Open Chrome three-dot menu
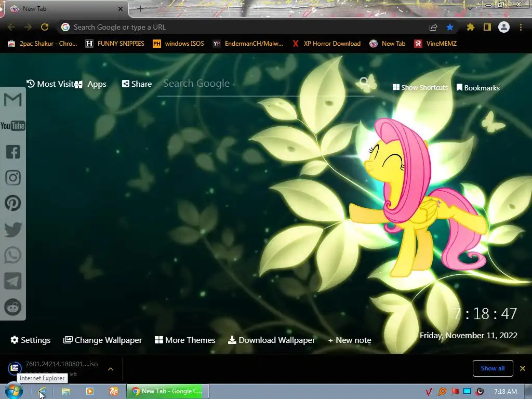This screenshot has height=399, width=532. (521, 27)
